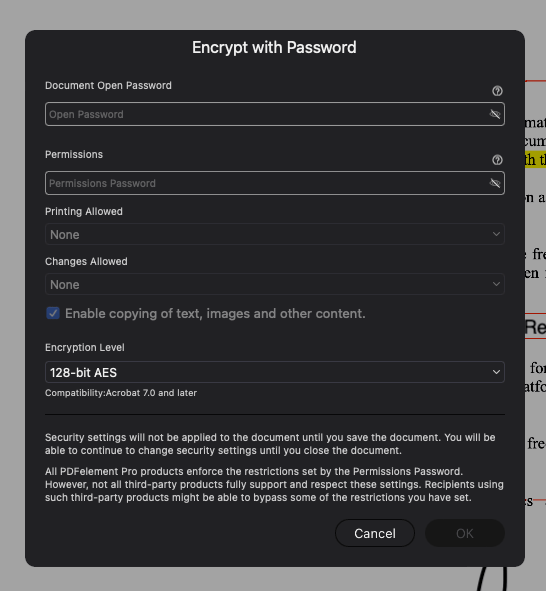Viewport: 546px width, 591px height.
Task: Expand the Encryption Level chevron arrow
Action: (496, 372)
